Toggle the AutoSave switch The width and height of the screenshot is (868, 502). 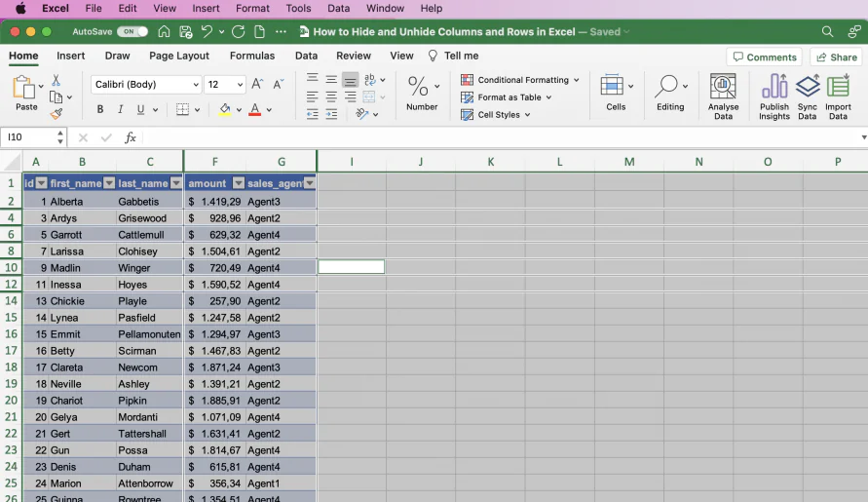click(x=132, y=31)
